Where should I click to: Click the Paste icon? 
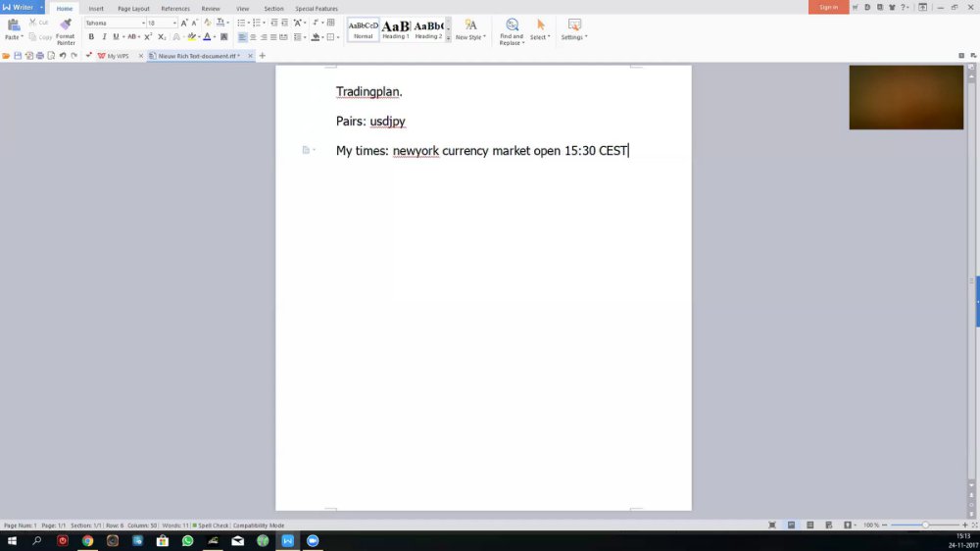13,25
